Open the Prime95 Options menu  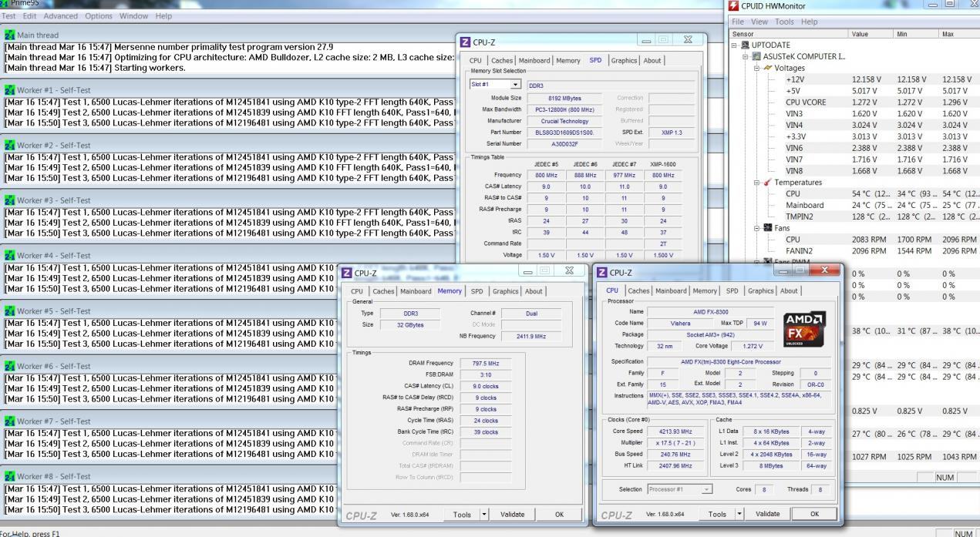point(99,15)
